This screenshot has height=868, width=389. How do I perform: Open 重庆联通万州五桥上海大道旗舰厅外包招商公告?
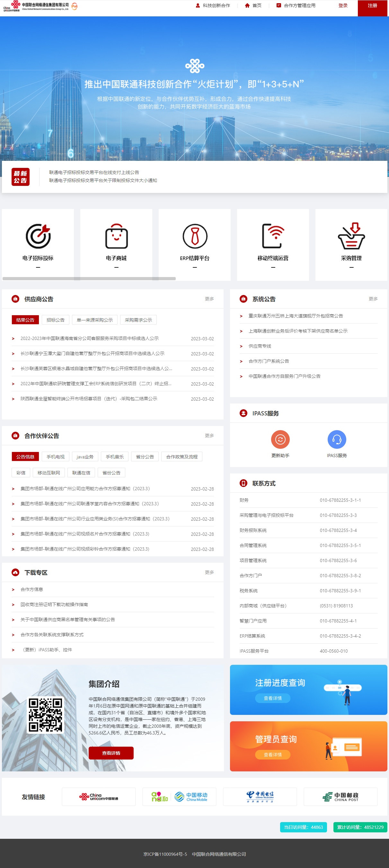tap(296, 316)
